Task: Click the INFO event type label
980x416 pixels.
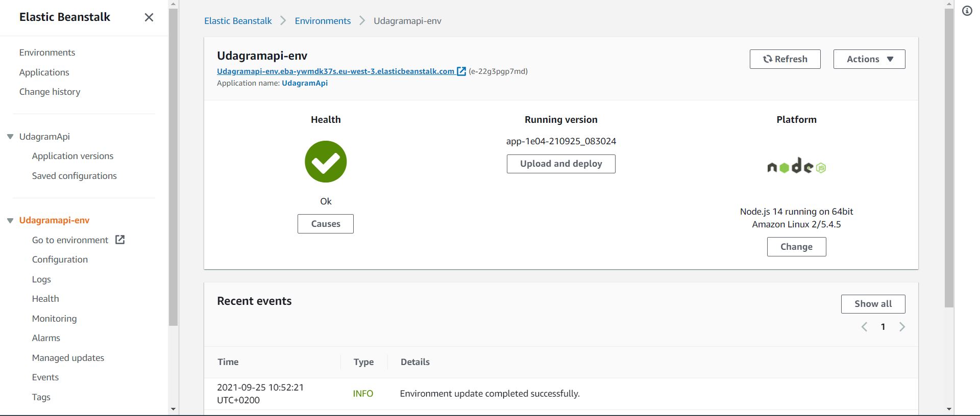Action: coord(363,394)
